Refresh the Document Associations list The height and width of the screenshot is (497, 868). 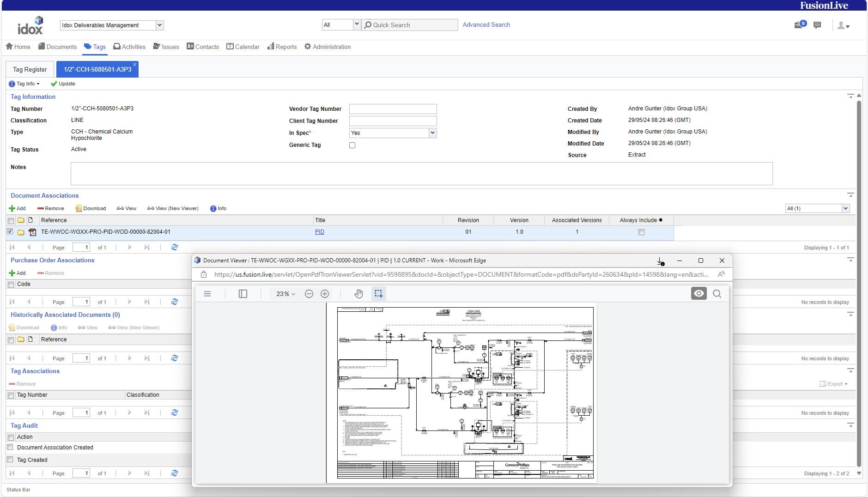click(x=175, y=248)
